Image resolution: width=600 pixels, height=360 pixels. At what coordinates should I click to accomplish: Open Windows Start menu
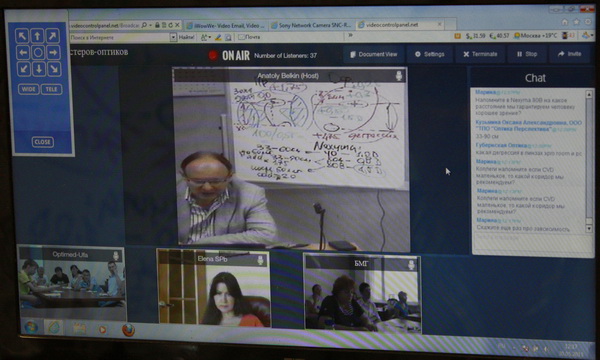(x=31, y=327)
